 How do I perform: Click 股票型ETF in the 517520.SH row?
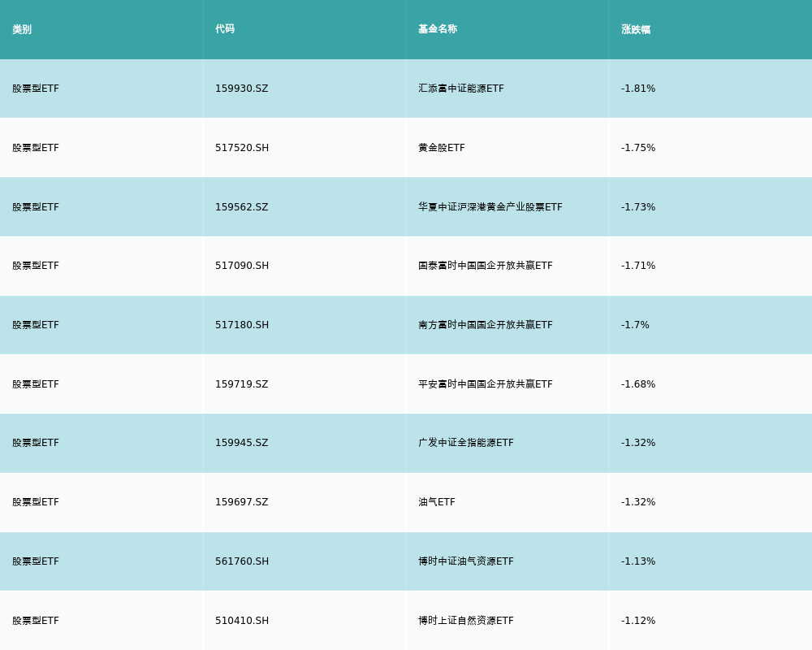point(36,148)
